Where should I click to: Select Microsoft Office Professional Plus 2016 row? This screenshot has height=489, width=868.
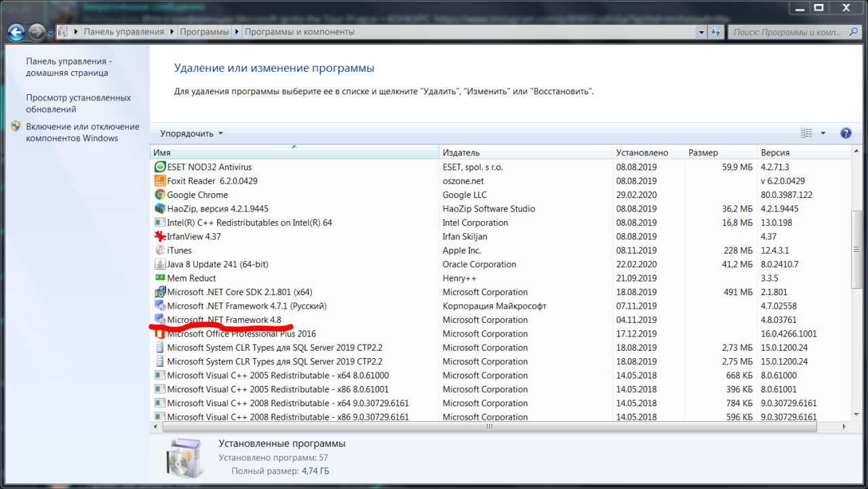[x=500, y=334]
